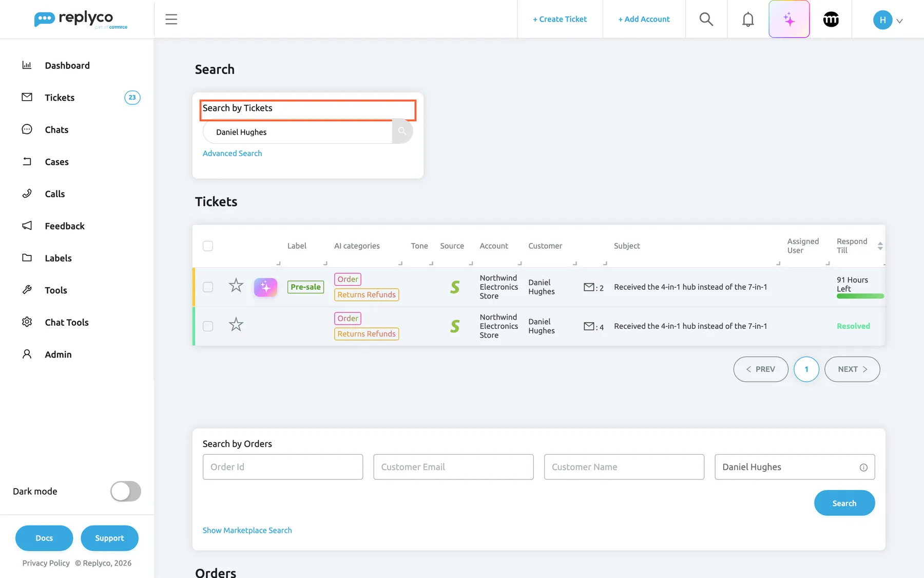Image resolution: width=924 pixels, height=578 pixels.
Task: Open the Advanced Search link
Action: [232, 153]
